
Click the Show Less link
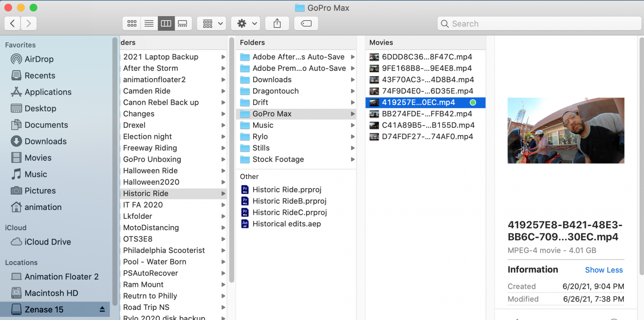click(603, 270)
